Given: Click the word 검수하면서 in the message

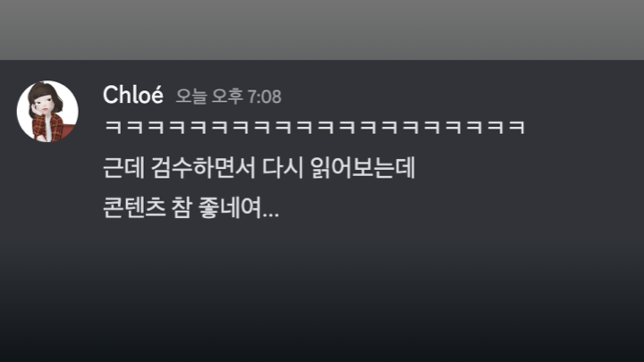Looking at the screenshot, I should pos(203,167).
